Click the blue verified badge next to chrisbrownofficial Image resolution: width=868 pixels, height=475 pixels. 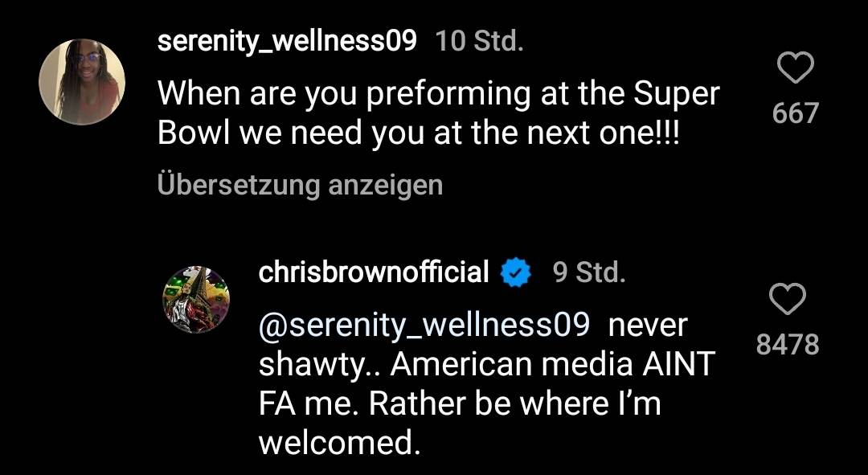click(516, 273)
